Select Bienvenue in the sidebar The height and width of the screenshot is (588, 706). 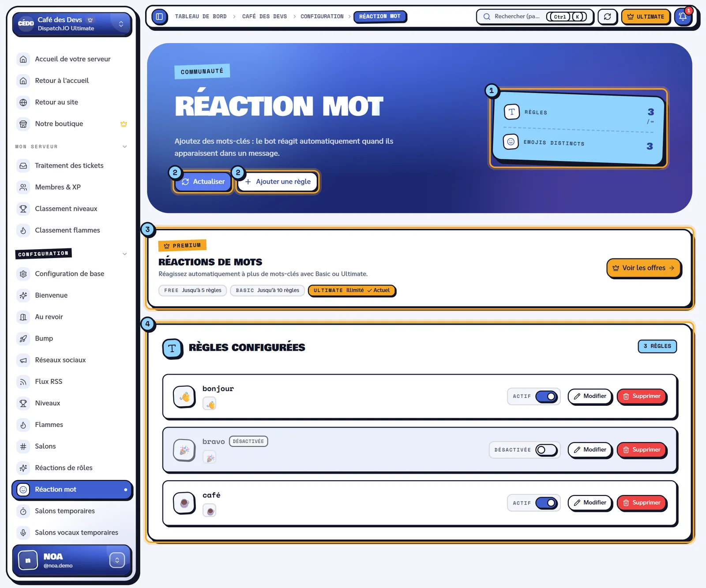click(72, 296)
